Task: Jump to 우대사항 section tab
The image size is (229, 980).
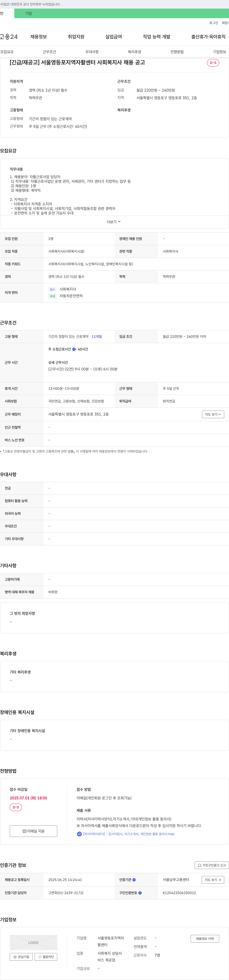Action: click(92, 52)
